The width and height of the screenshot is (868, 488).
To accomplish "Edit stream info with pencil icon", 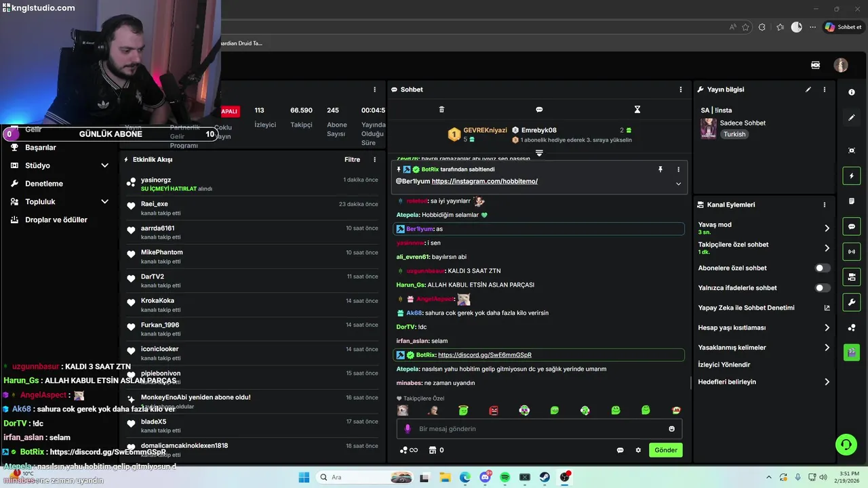I will 808,89.
